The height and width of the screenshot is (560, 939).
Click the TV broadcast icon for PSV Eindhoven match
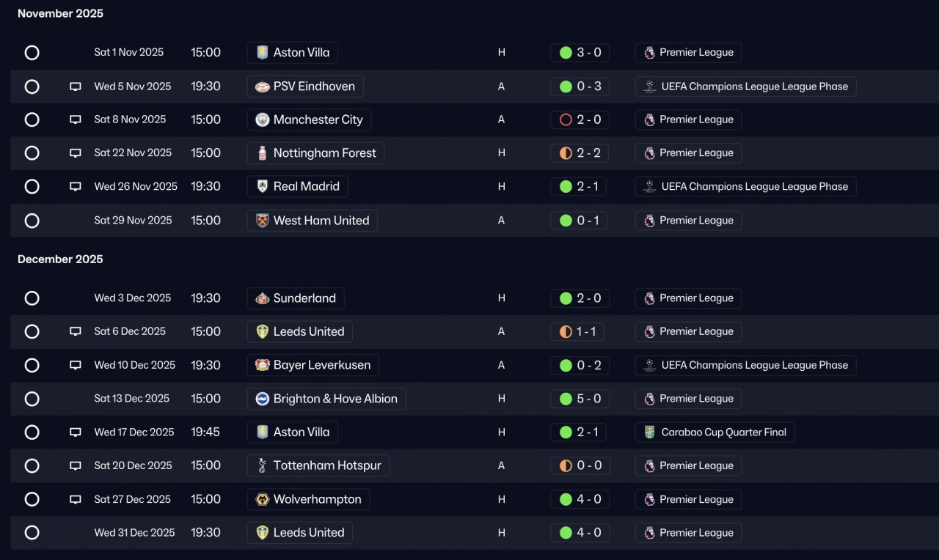point(75,86)
